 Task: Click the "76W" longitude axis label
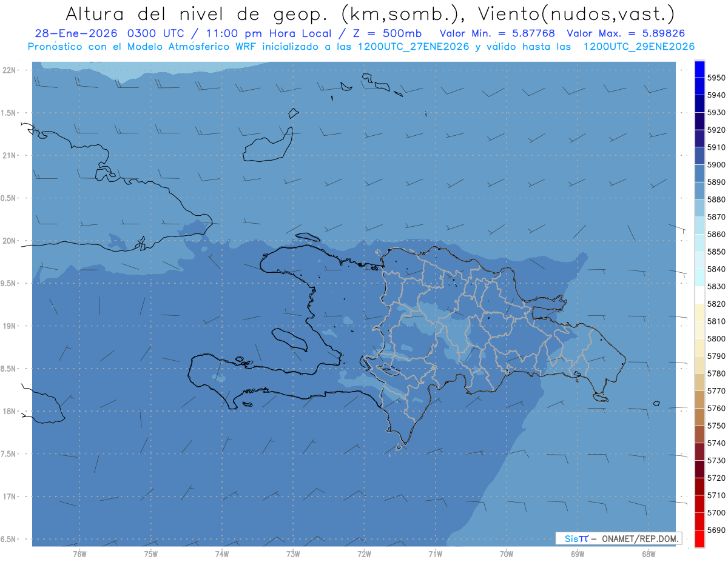[79, 554]
